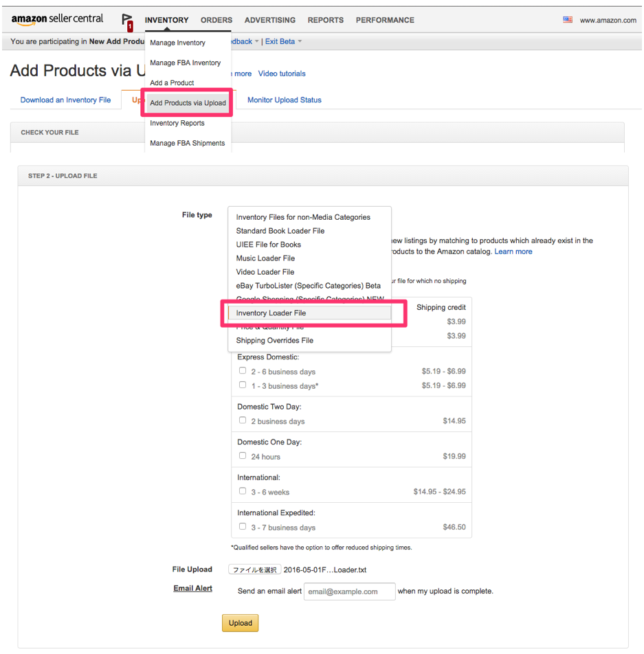The image size is (644, 654).
Task: Open Video tutorials link
Action: (281, 74)
